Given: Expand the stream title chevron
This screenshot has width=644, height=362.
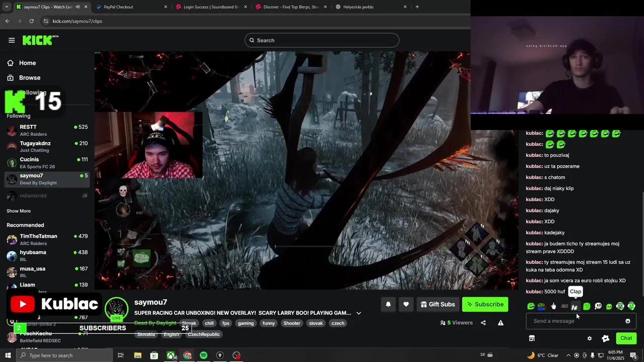Looking at the screenshot, I should click(x=359, y=313).
